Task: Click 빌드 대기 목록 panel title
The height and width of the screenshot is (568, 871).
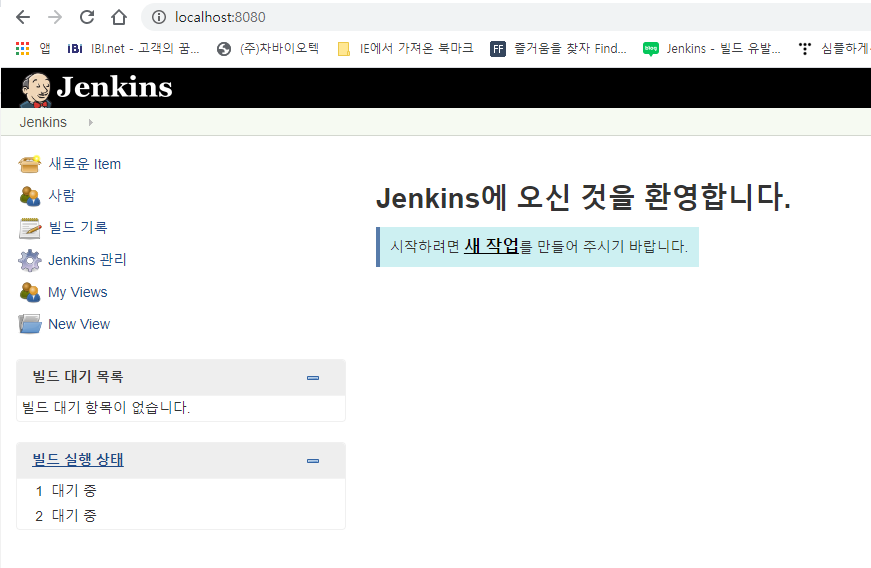Action: pyautogui.click(x=78, y=377)
